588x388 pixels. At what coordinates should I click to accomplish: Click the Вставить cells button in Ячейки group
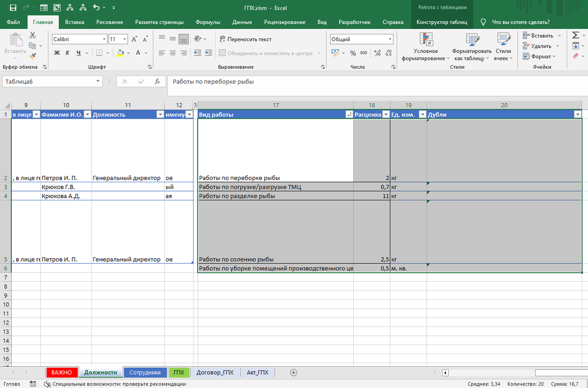pos(541,36)
